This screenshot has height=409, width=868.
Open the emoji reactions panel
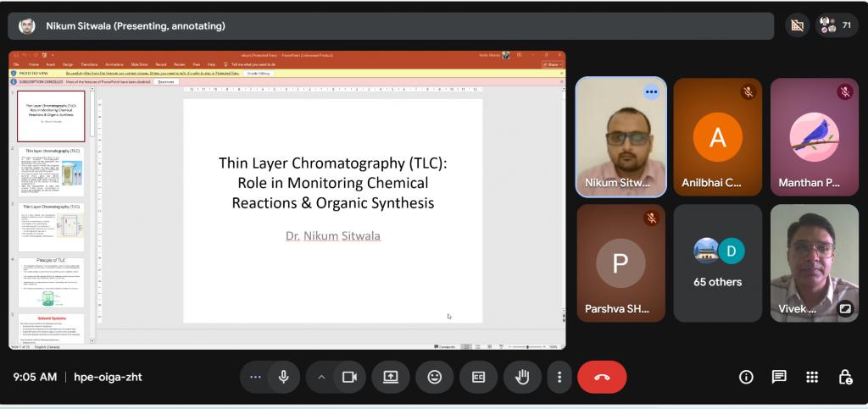[x=435, y=377]
